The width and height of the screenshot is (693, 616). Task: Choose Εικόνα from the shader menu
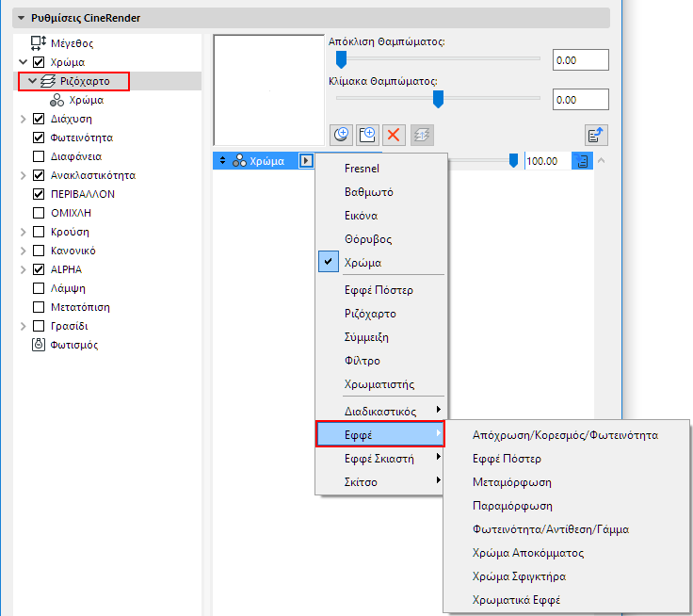tap(381, 216)
